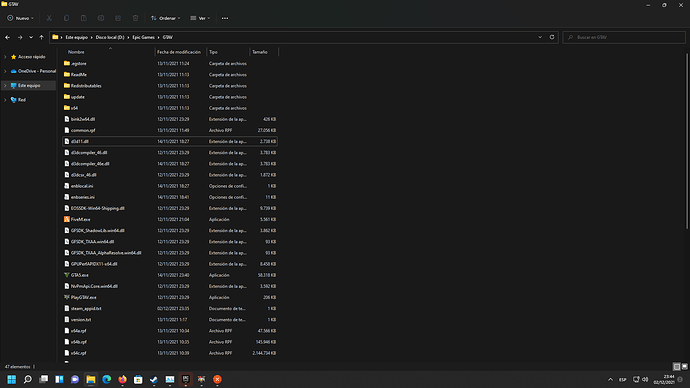Open the Nuevo dropdown menu
The height and width of the screenshot is (388, 690).
pyautogui.click(x=20, y=18)
